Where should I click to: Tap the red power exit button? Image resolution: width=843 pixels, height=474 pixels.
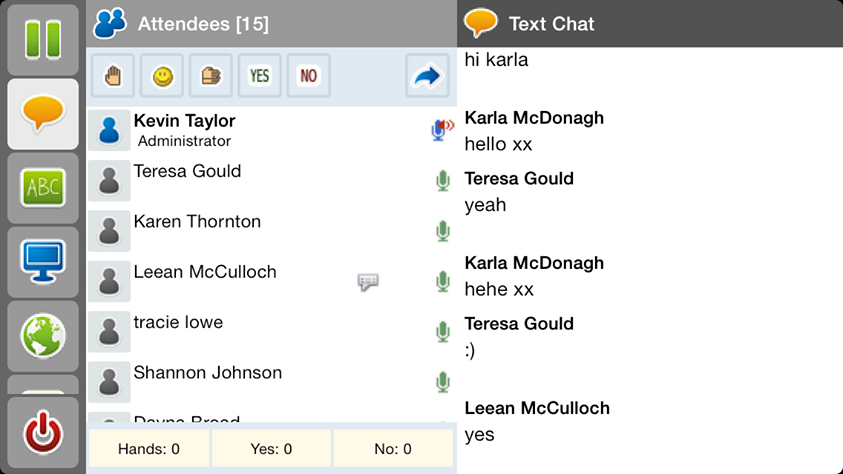(x=43, y=433)
